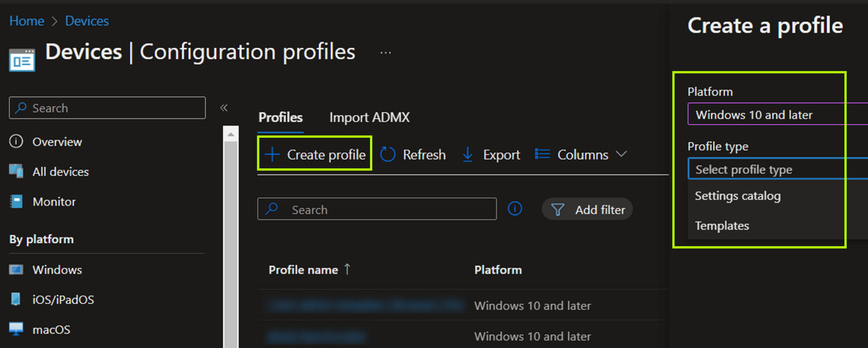Open macOS under By platform

coord(51,329)
